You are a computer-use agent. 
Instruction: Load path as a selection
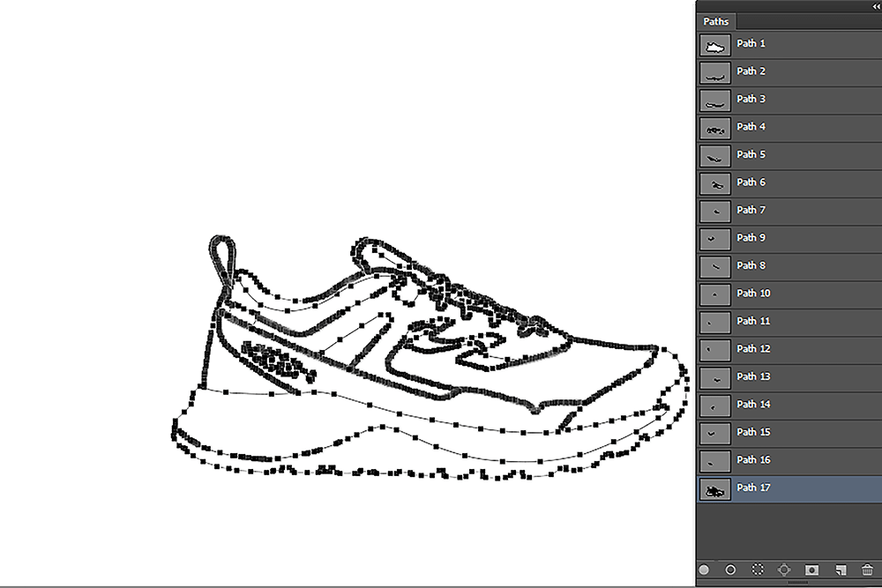pyautogui.click(x=758, y=570)
